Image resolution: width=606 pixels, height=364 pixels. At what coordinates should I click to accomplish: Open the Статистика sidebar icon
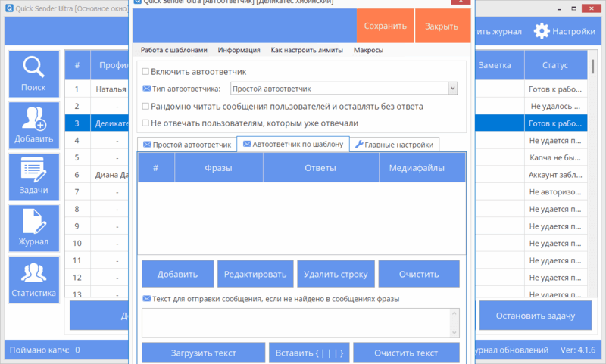[x=33, y=272]
